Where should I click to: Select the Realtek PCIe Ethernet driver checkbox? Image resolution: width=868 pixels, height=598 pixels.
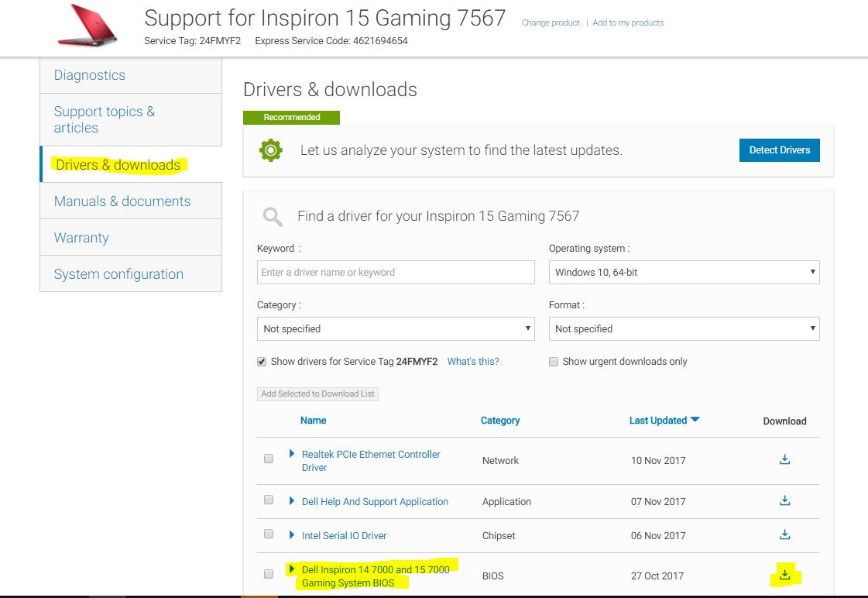269,459
